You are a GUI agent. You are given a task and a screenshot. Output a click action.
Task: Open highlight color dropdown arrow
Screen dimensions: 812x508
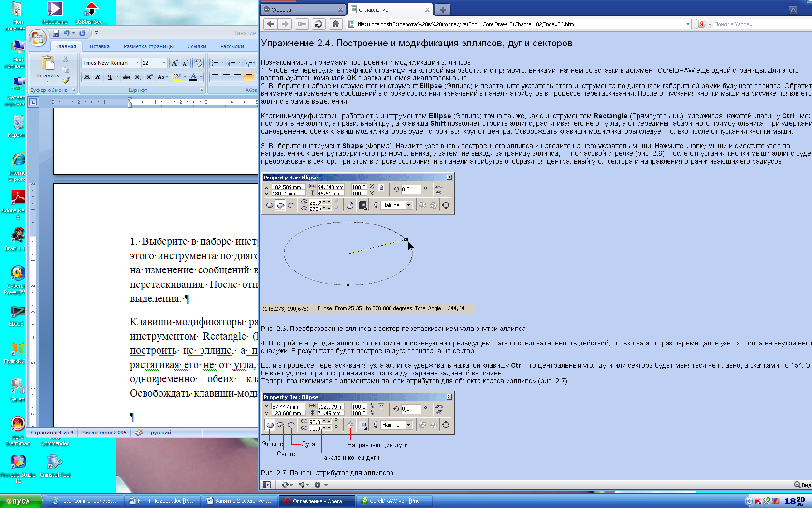[x=185, y=77]
